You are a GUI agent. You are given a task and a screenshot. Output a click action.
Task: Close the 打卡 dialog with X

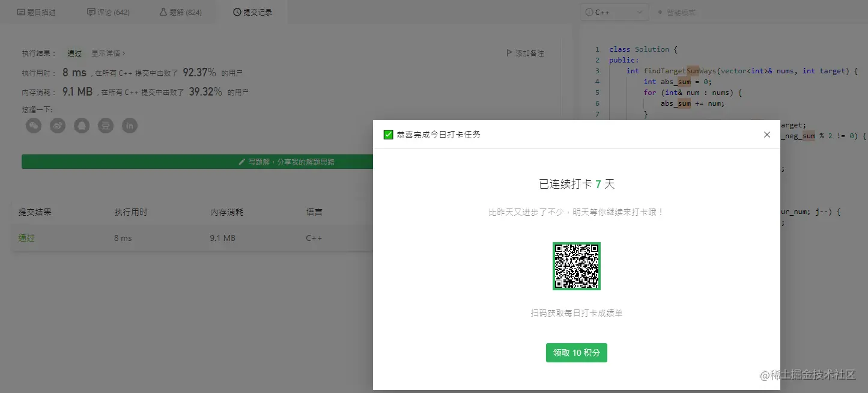click(766, 135)
